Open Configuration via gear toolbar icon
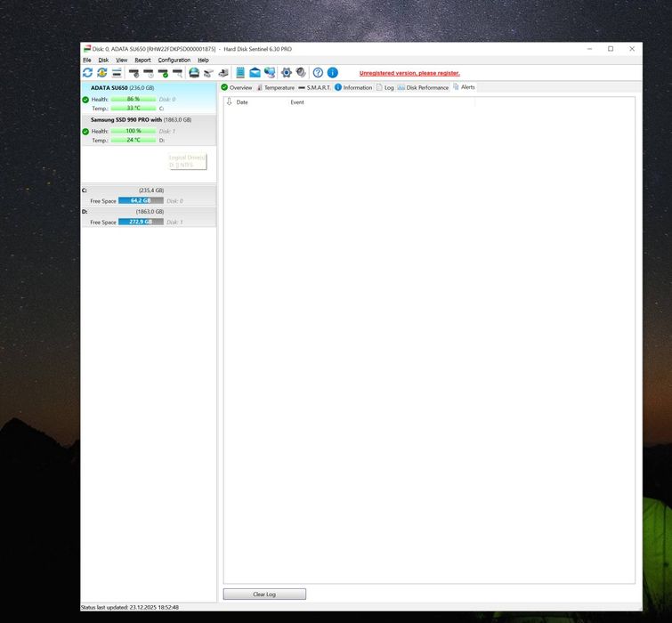This screenshot has height=623, width=672. [x=287, y=72]
